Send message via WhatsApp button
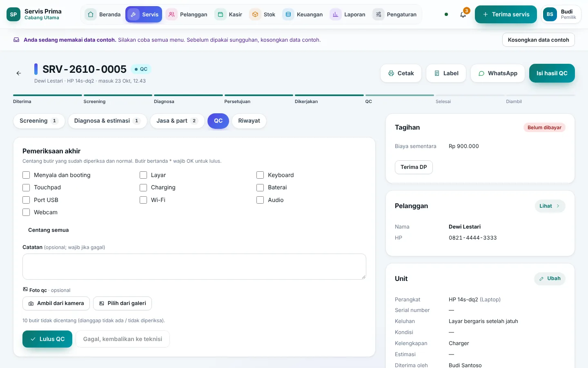Image resolution: width=588 pixels, height=368 pixels. [498, 73]
